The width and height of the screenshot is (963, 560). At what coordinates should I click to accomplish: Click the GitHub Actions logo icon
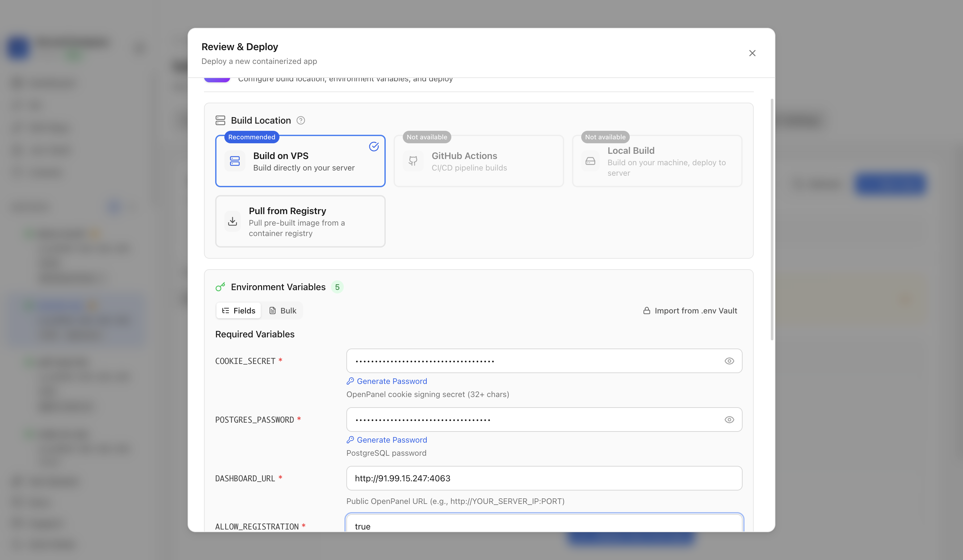pos(413,161)
